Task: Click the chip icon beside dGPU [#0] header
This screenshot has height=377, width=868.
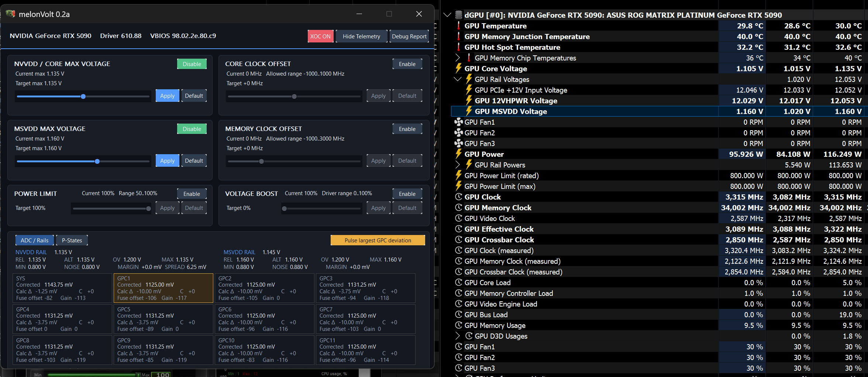Action: click(x=458, y=15)
